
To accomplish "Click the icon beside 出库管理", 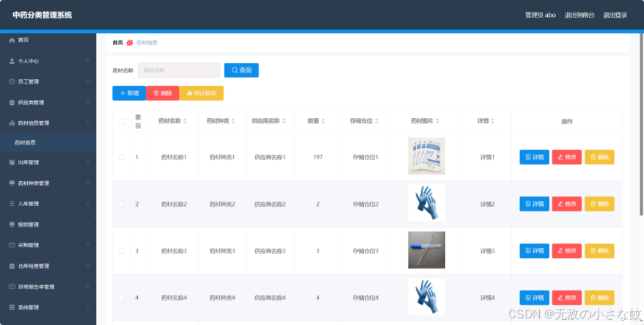I will pos(12,162).
